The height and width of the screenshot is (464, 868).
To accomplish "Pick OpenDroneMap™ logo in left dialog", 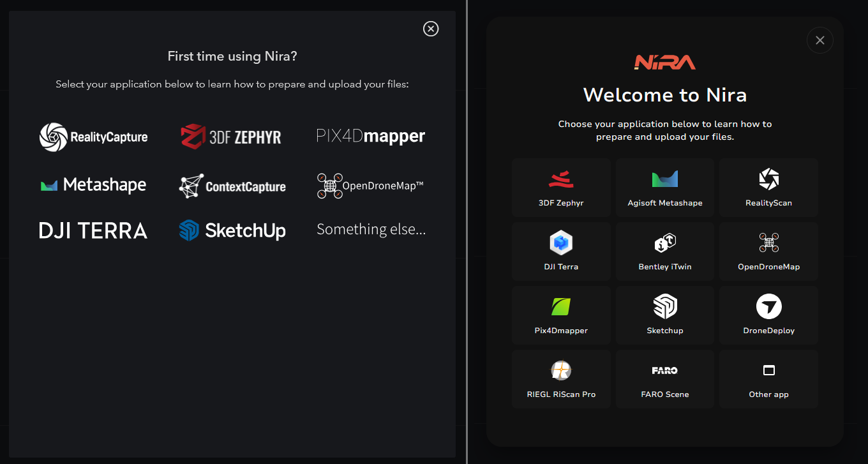I will tap(370, 186).
